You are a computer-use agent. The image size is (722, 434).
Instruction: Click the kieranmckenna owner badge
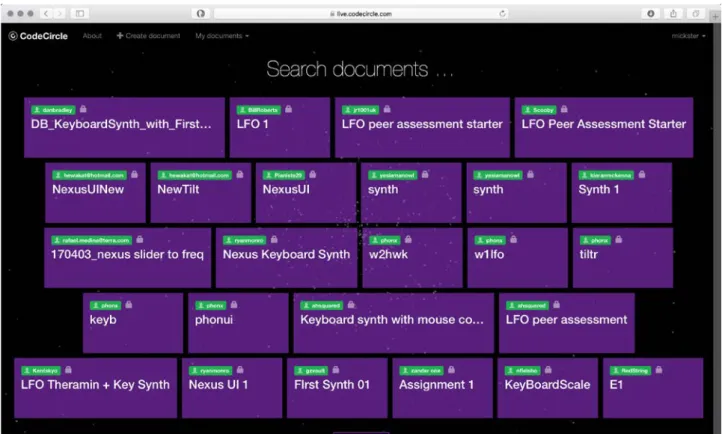coord(606,175)
